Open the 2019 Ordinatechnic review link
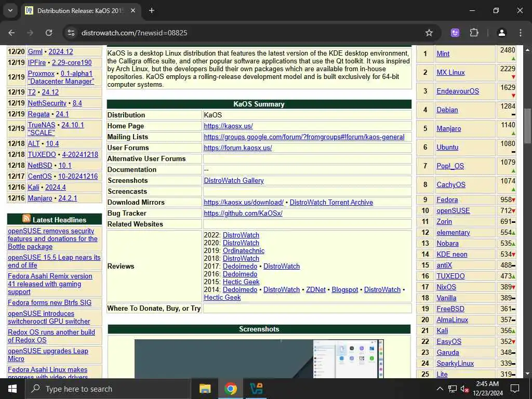This screenshot has height=399, width=532. click(x=244, y=251)
